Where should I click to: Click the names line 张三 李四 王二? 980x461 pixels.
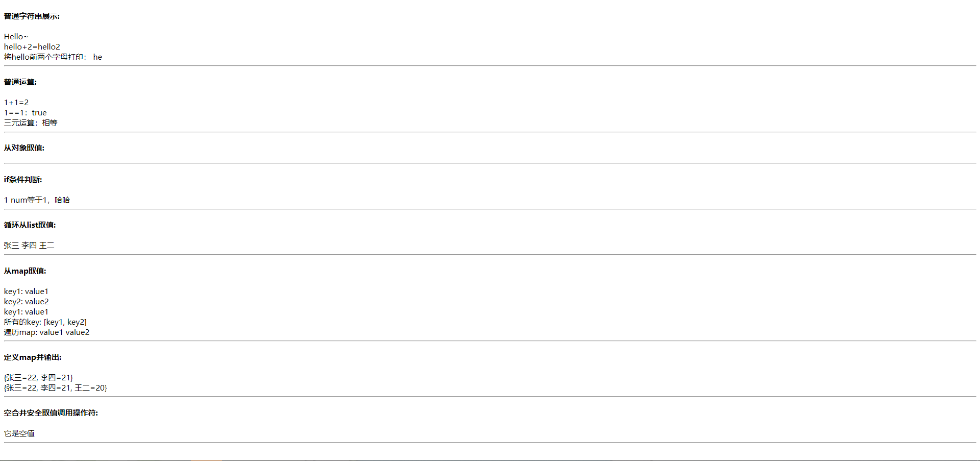click(29, 246)
